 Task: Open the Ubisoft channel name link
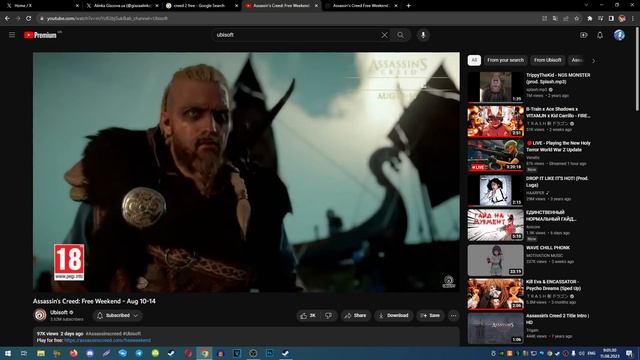pos(59,312)
